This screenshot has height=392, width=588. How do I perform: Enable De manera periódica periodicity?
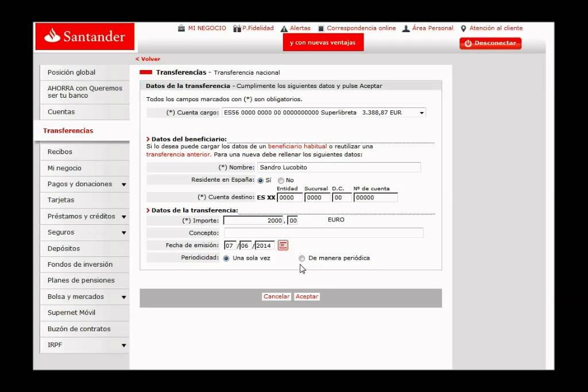coord(302,258)
